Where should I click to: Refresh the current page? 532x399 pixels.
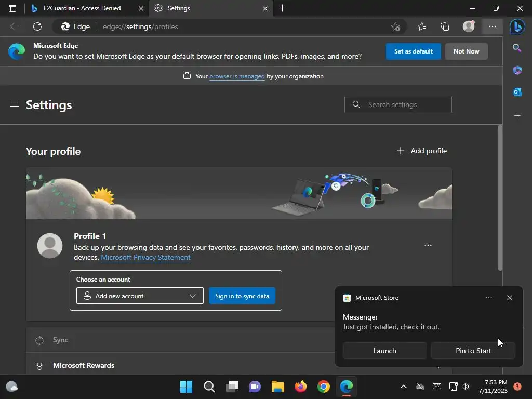tap(37, 26)
